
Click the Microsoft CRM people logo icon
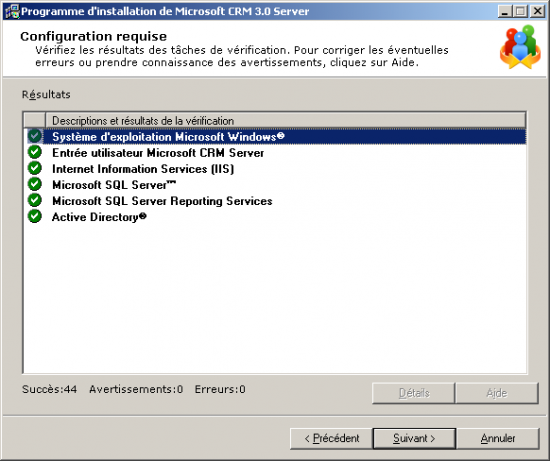[x=520, y=47]
